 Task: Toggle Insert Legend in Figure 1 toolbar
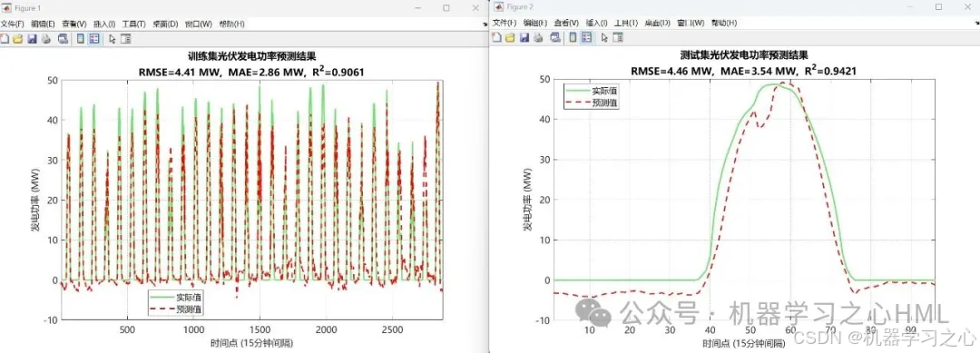[94, 39]
